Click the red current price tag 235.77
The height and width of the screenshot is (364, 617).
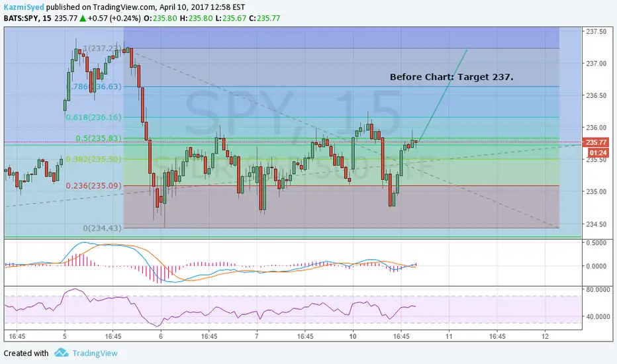pos(596,142)
